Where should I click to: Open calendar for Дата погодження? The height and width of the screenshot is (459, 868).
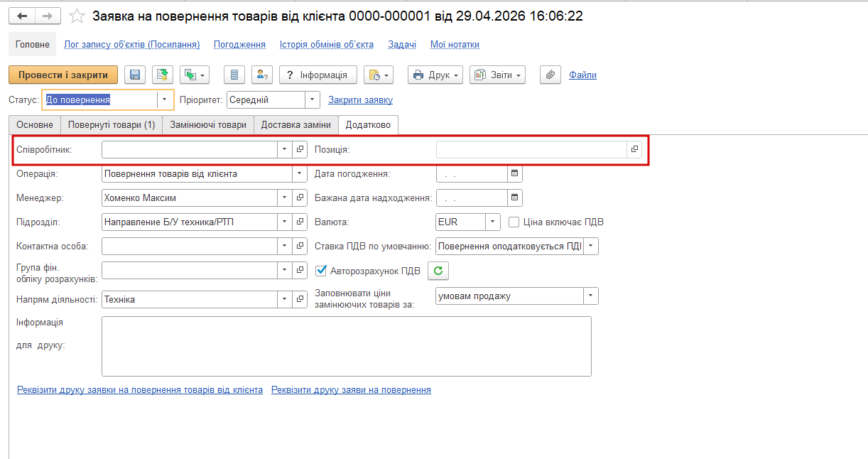click(x=515, y=173)
